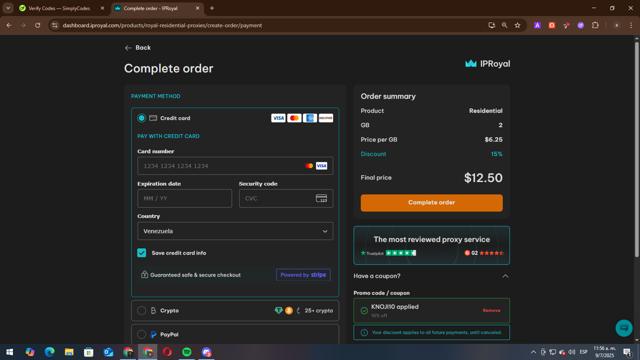
Task: Click the Visa logo in payment header
Action: click(278, 118)
